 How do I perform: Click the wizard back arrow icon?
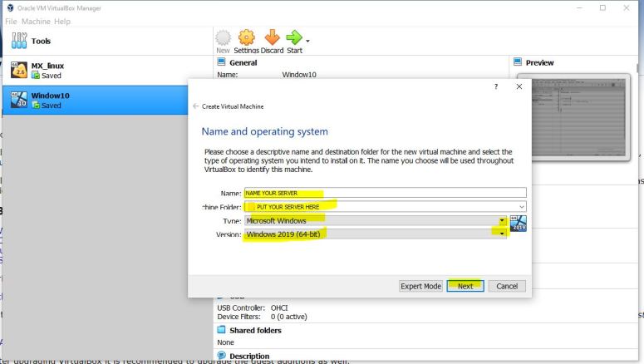195,106
